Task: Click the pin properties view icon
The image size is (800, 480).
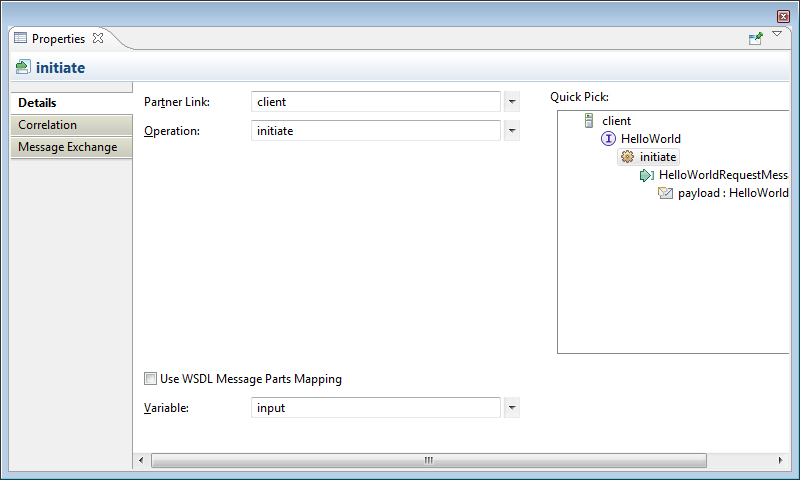Action: tap(756, 38)
